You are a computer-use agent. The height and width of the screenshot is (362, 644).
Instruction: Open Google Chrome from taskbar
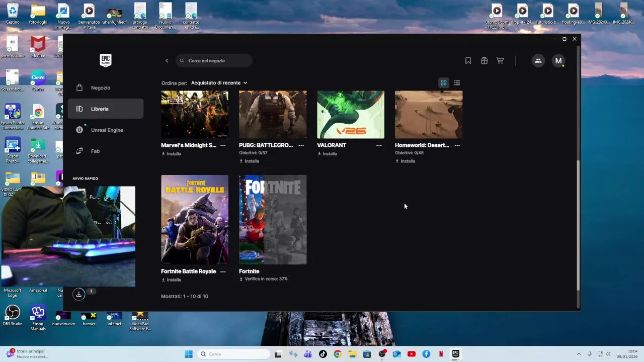coord(338,354)
